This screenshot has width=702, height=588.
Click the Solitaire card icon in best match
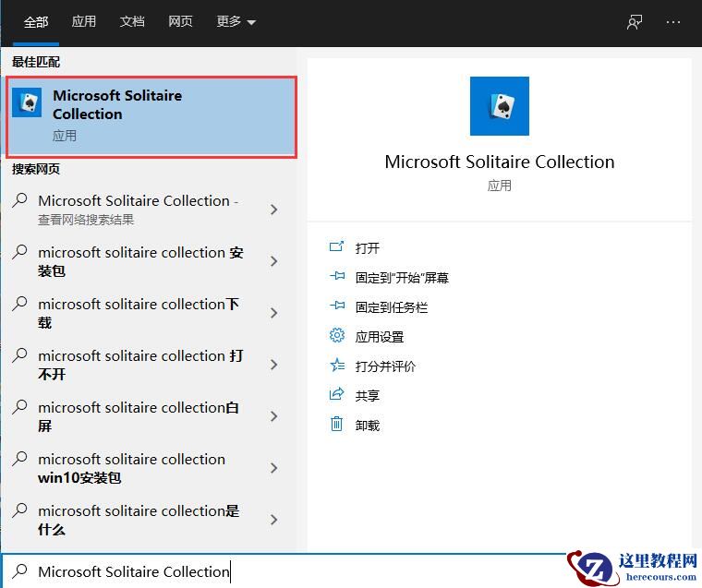click(27, 102)
